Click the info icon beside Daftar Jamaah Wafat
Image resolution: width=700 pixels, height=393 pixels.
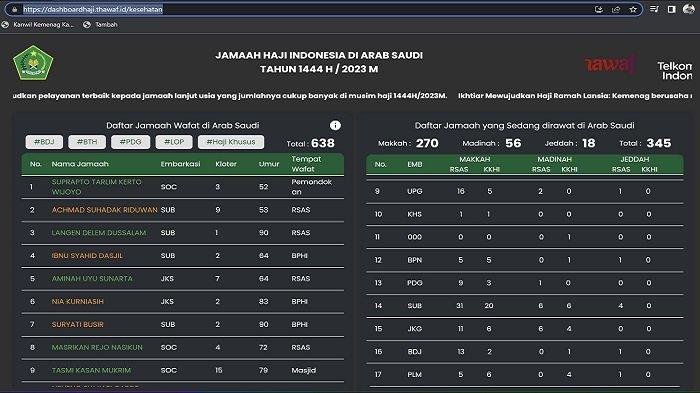(x=335, y=125)
